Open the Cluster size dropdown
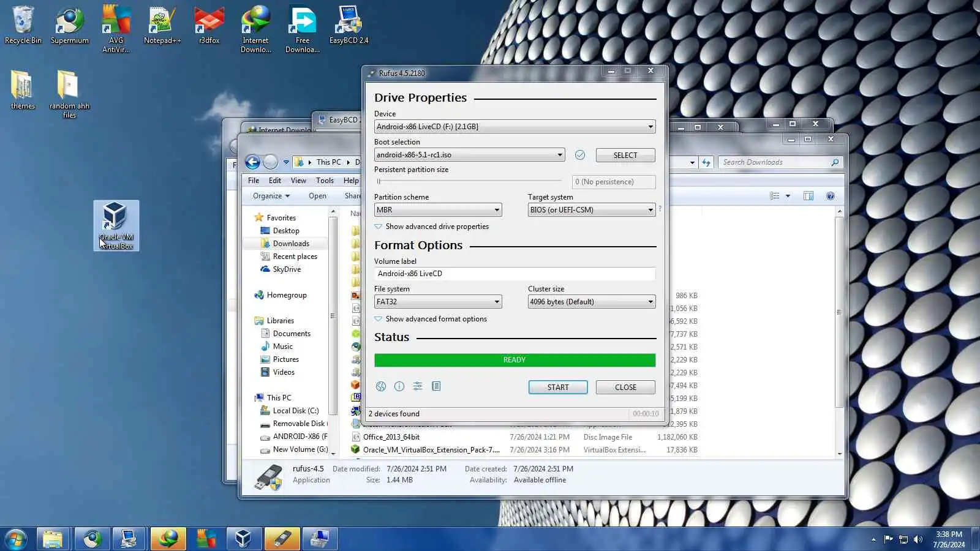980x551 pixels. tap(592, 302)
